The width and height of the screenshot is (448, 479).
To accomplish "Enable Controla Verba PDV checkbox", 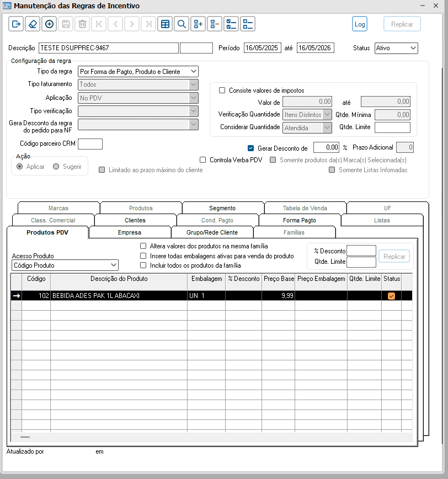I will [203, 160].
